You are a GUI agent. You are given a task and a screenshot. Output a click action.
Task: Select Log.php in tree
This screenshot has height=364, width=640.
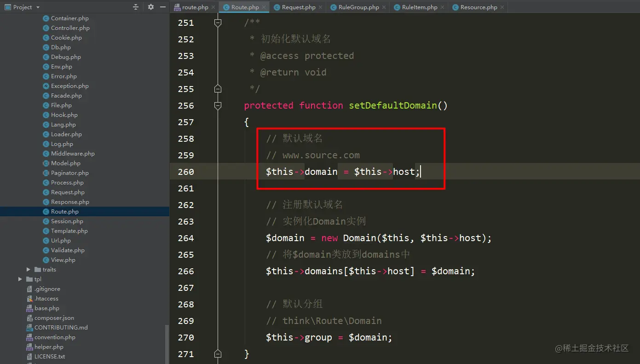62,144
